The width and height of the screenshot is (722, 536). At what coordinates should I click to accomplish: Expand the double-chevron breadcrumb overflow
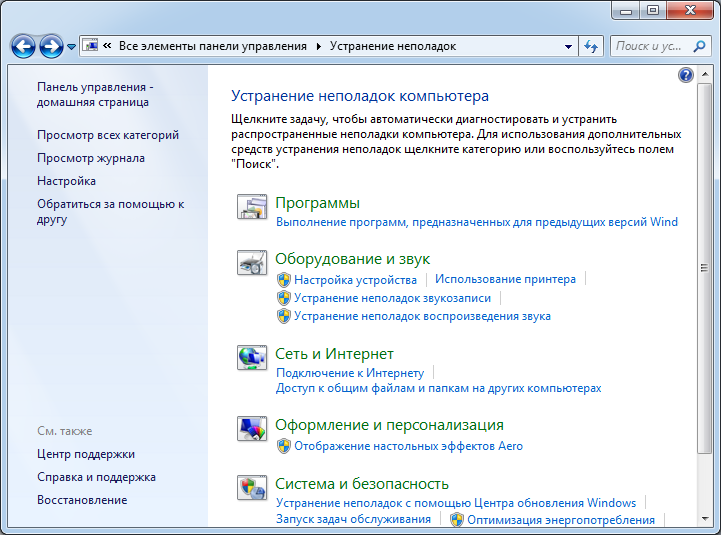107,46
